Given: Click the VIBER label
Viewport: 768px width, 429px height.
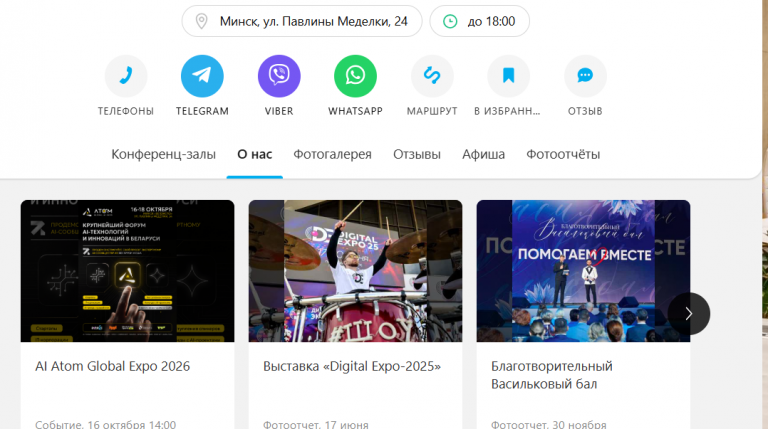Looking at the screenshot, I should [279, 111].
